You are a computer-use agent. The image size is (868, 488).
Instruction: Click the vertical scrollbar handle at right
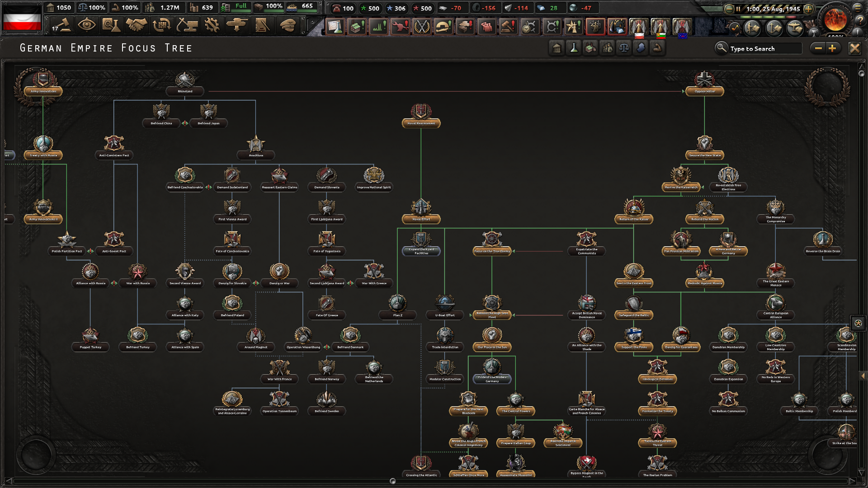point(861,73)
